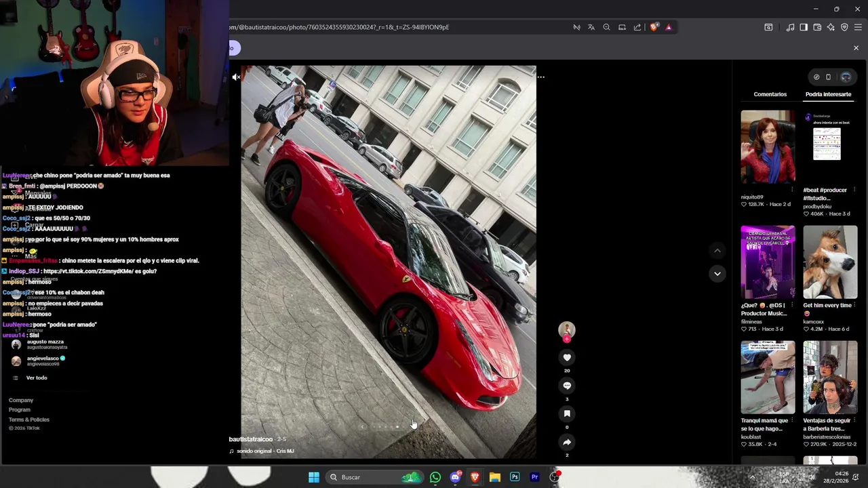The image size is (868, 488).
Task: Click the browser address bar URL
Action: [339, 27]
